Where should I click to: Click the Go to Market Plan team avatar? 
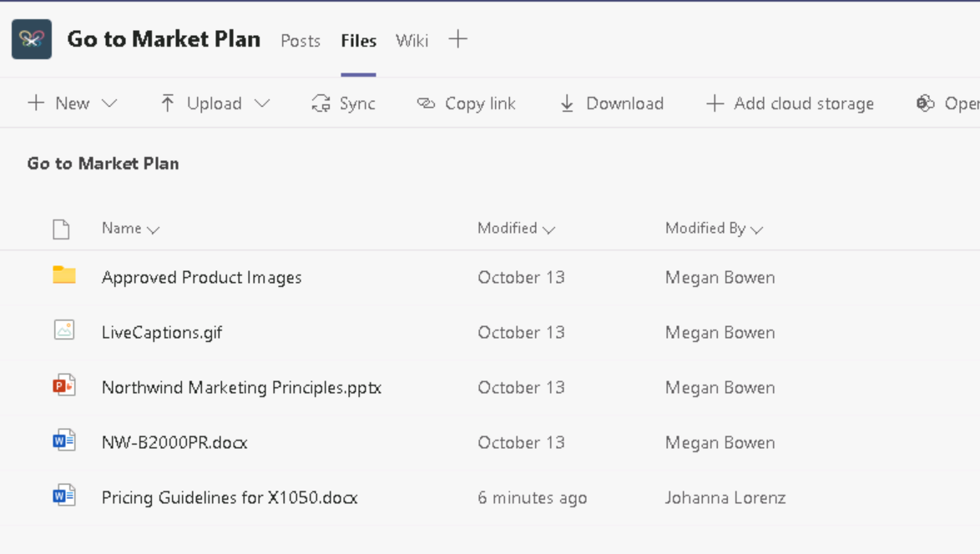click(x=32, y=39)
